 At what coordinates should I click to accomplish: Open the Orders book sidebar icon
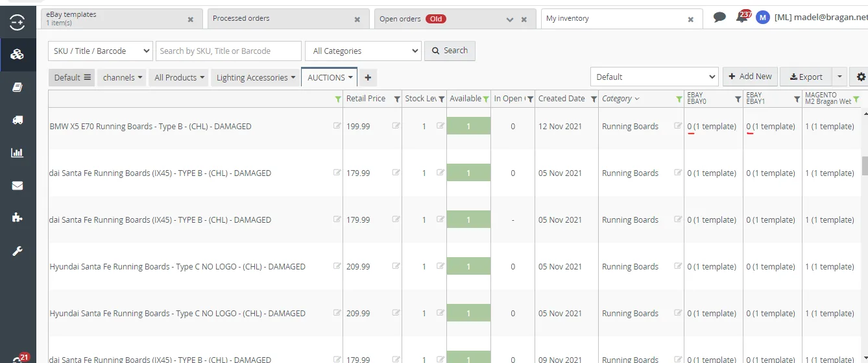click(18, 87)
